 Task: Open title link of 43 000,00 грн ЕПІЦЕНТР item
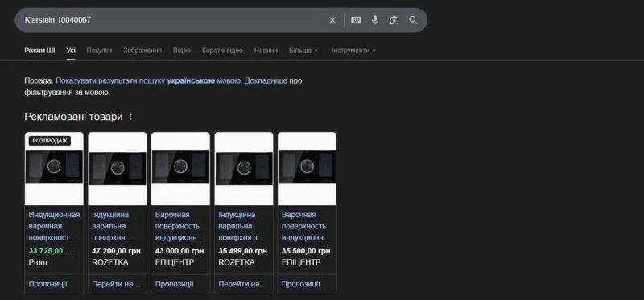click(180, 226)
